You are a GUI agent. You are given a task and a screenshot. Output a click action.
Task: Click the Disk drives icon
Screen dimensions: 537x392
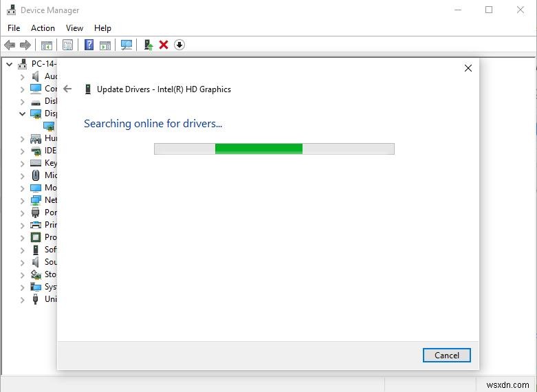tap(36, 102)
